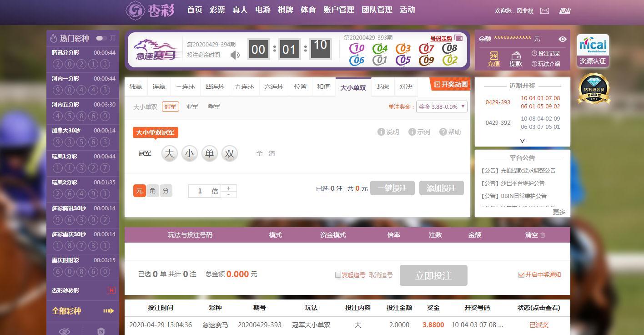Open 账户管理 menu

[338, 10]
